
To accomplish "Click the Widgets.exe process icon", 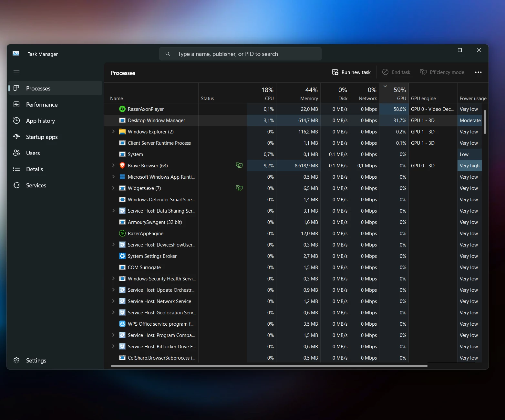I will coord(122,188).
